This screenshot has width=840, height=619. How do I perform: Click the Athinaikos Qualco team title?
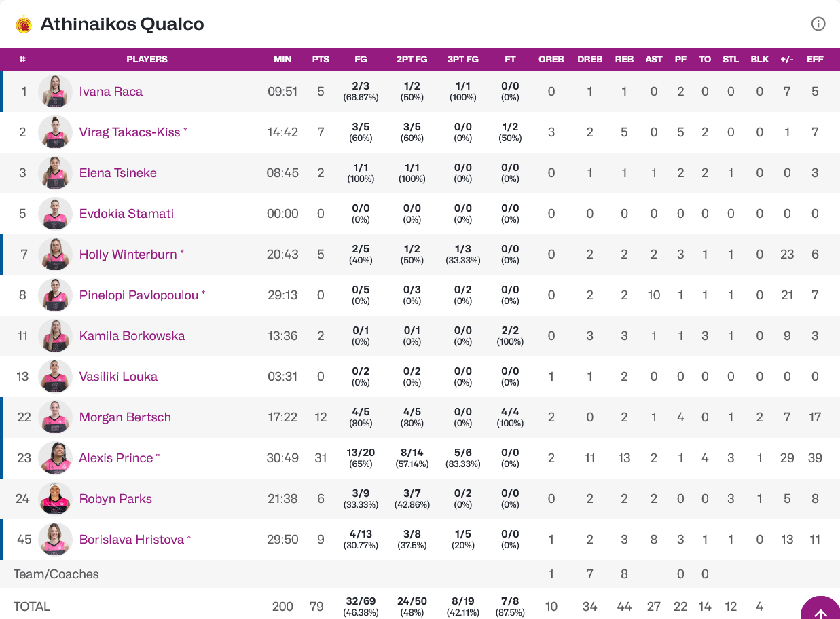(x=122, y=24)
